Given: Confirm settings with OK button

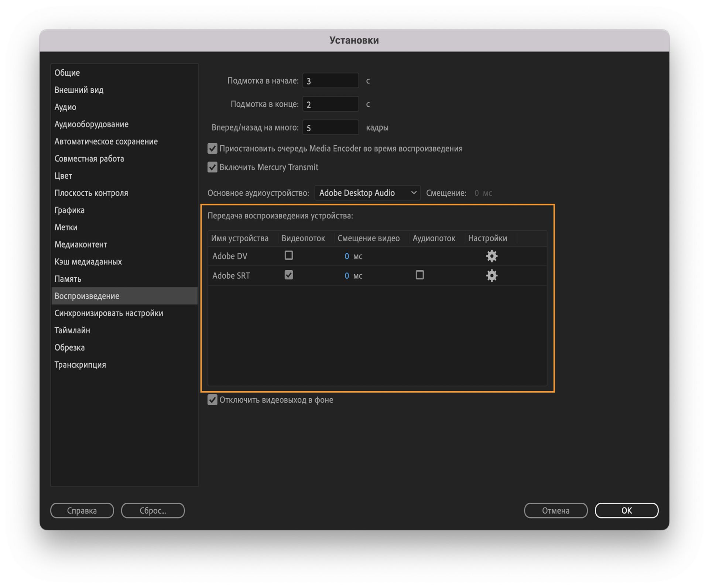Looking at the screenshot, I should (x=626, y=510).
